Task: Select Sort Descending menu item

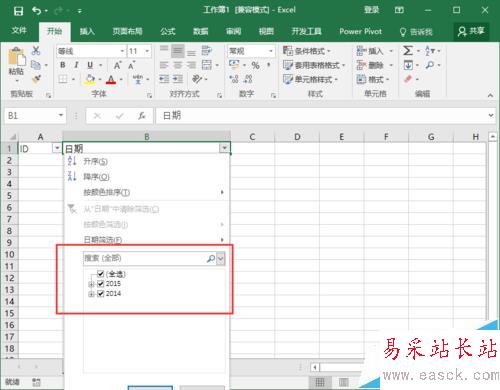Action: (146, 177)
